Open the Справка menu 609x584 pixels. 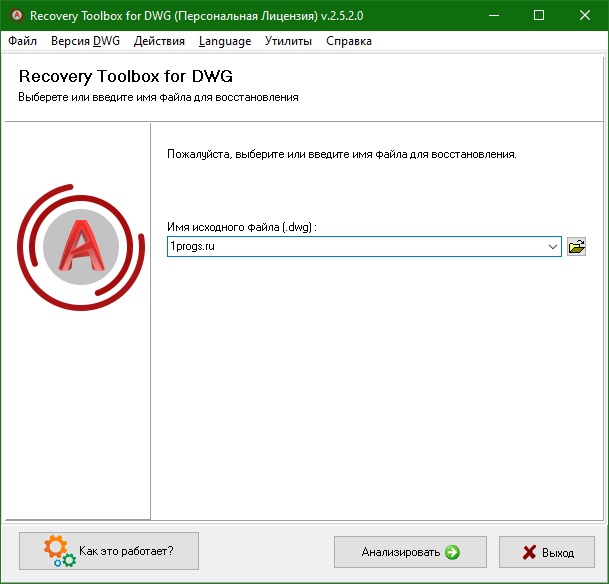tap(349, 41)
